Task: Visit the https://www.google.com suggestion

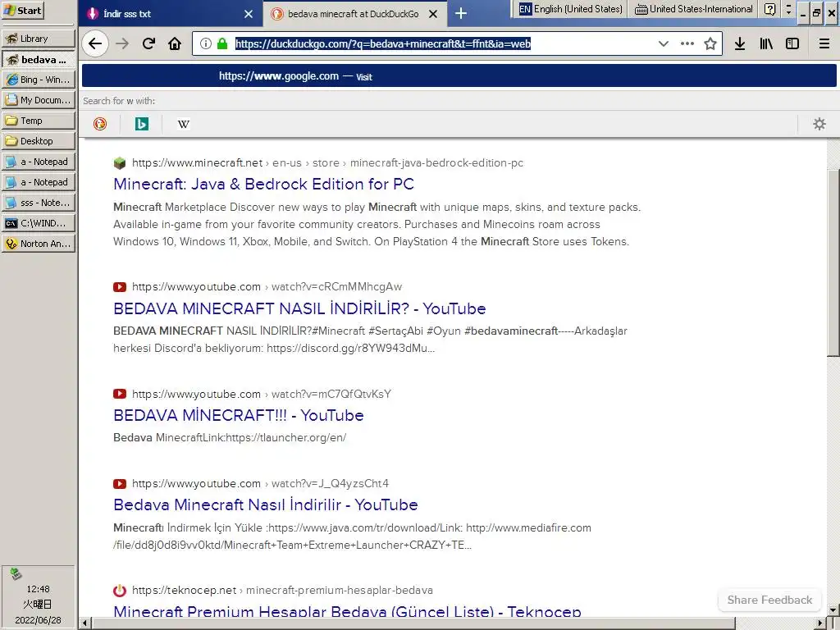Action: click(459, 76)
